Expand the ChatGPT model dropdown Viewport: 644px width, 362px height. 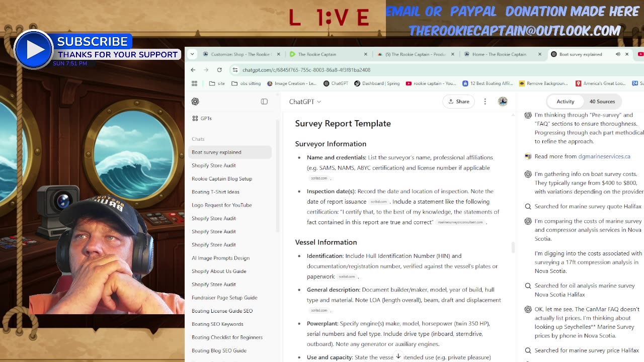(305, 102)
